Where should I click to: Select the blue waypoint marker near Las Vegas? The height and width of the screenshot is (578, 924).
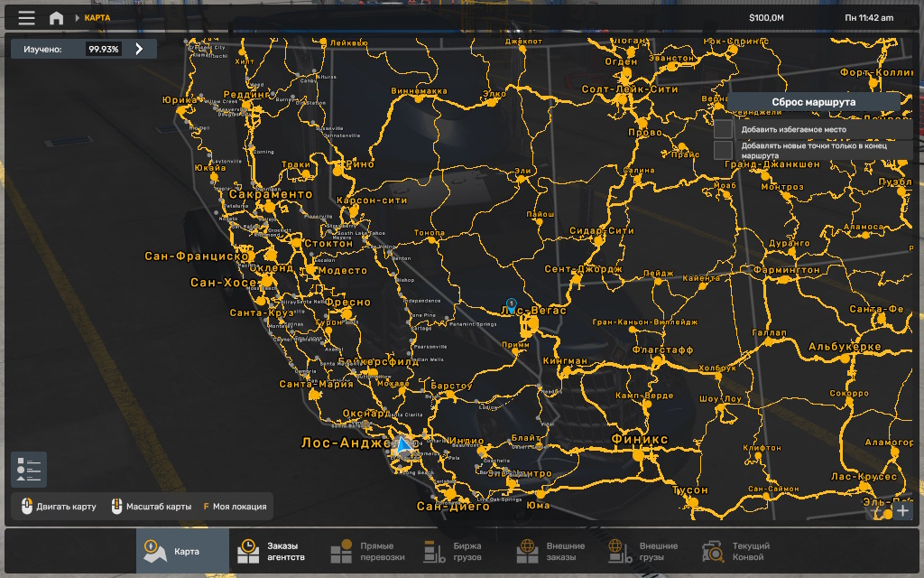click(x=512, y=305)
